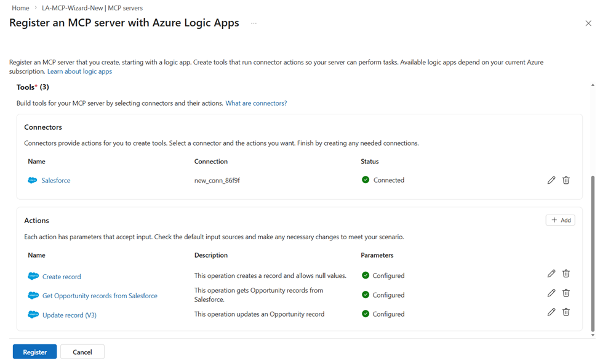Close the registration pane

tap(588, 23)
